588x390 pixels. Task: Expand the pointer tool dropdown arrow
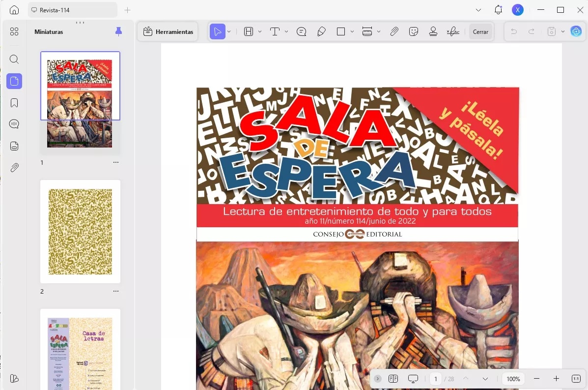[x=229, y=32]
